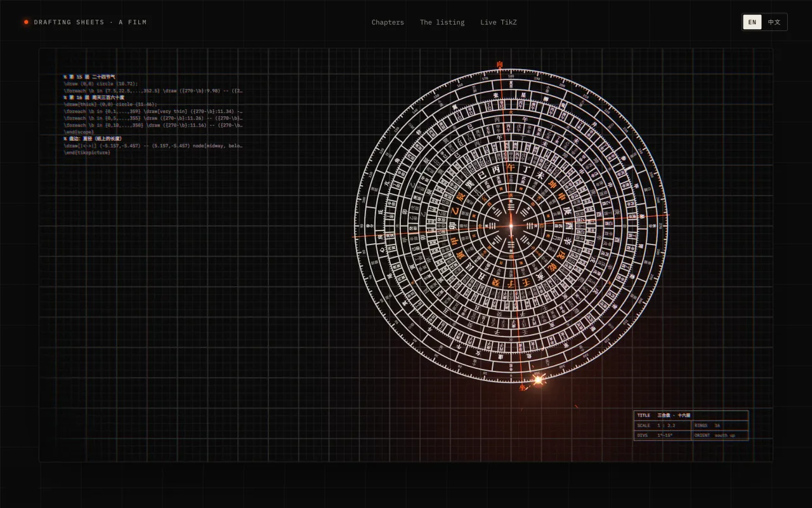
Task: Click the RINGS 16 cell
Action: tap(720, 425)
